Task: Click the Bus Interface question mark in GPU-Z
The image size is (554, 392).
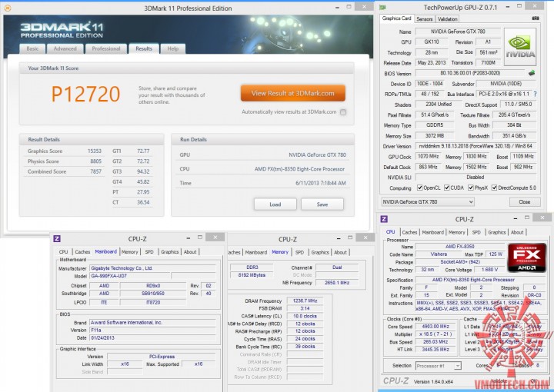Action: [x=536, y=94]
